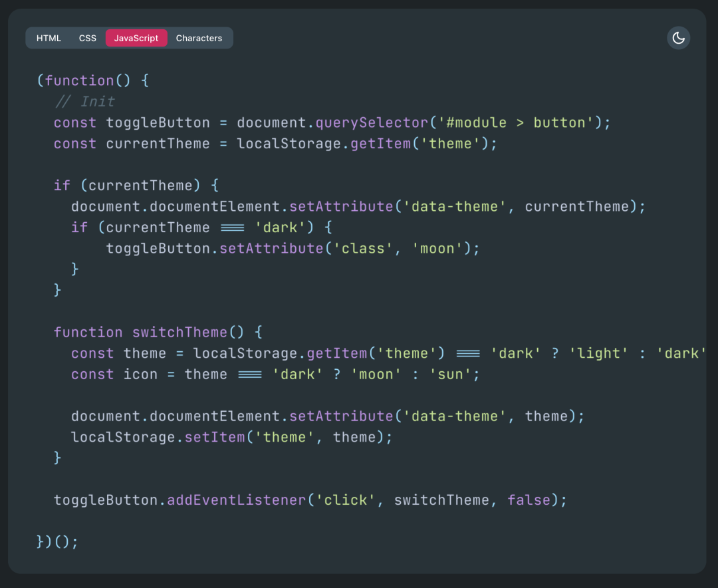Switch to the HTML tab

(x=49, y=38)
